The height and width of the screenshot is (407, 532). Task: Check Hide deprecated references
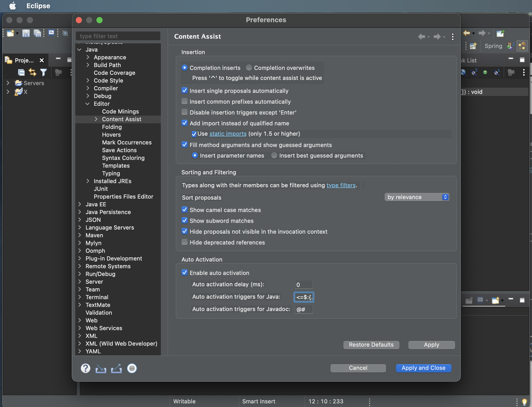click(x=185, y=242)
